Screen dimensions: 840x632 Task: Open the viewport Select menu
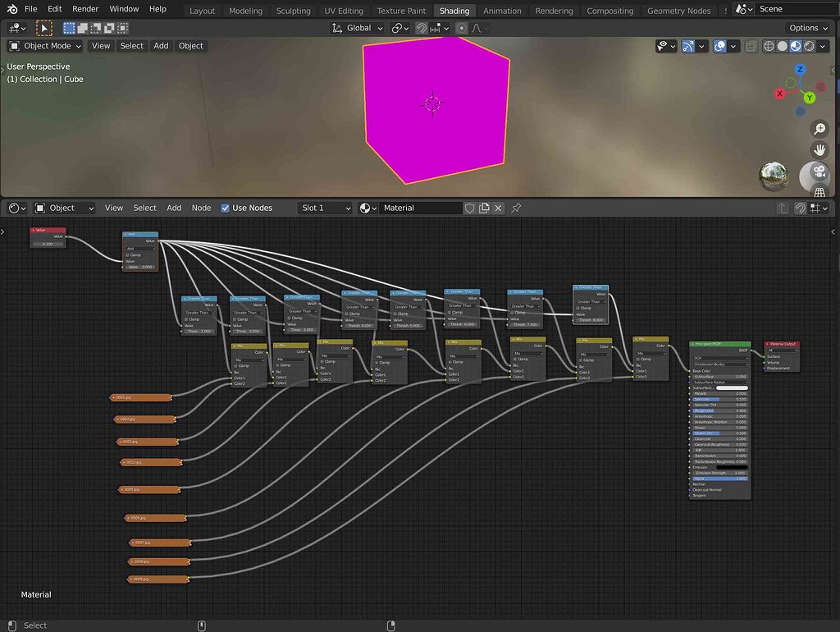pos(132,46)
